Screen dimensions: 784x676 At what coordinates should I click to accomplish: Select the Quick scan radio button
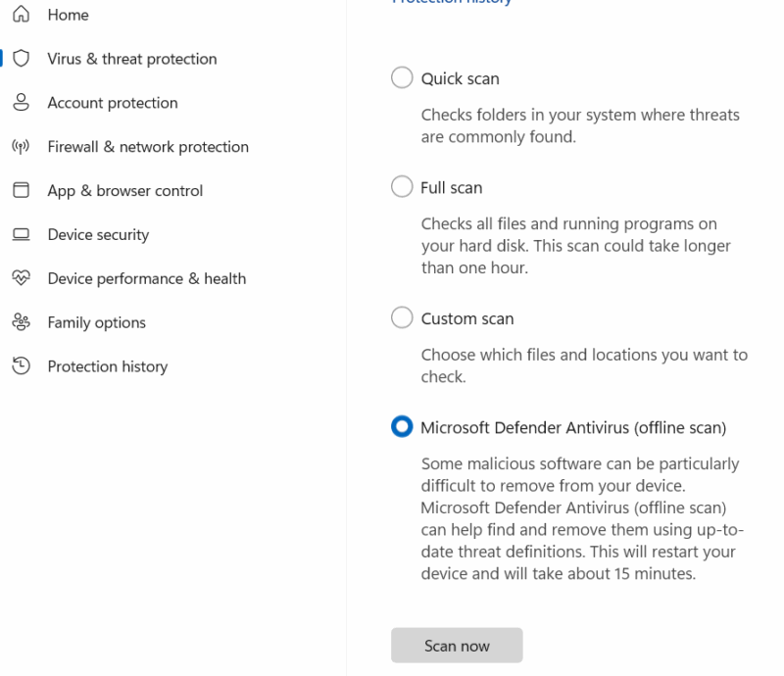coord(402,78)
